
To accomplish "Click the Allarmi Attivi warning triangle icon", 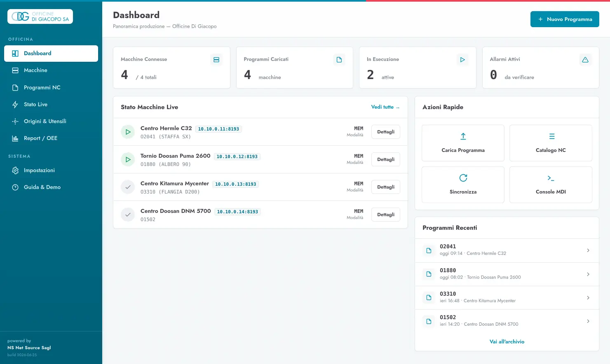I will point(585,60).
